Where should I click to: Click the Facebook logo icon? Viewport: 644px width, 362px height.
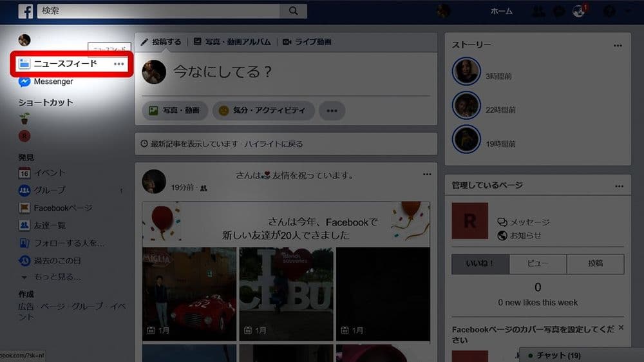(x=26, y=11)
